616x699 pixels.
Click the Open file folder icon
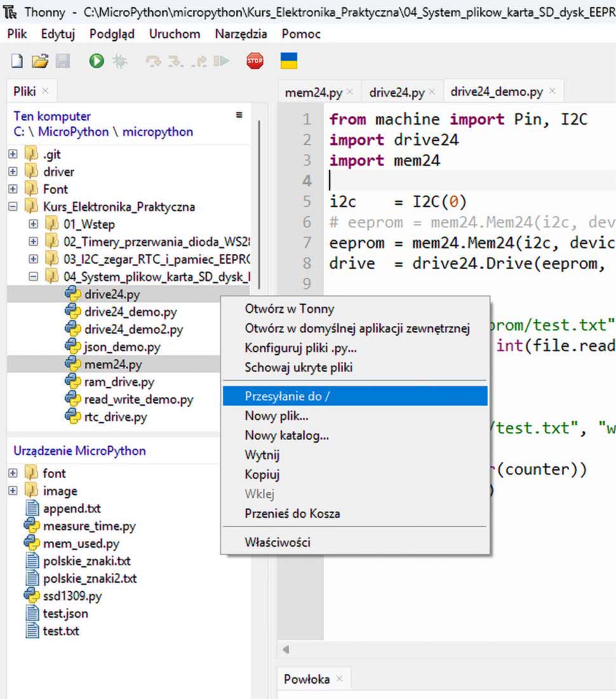coord(40,61)
